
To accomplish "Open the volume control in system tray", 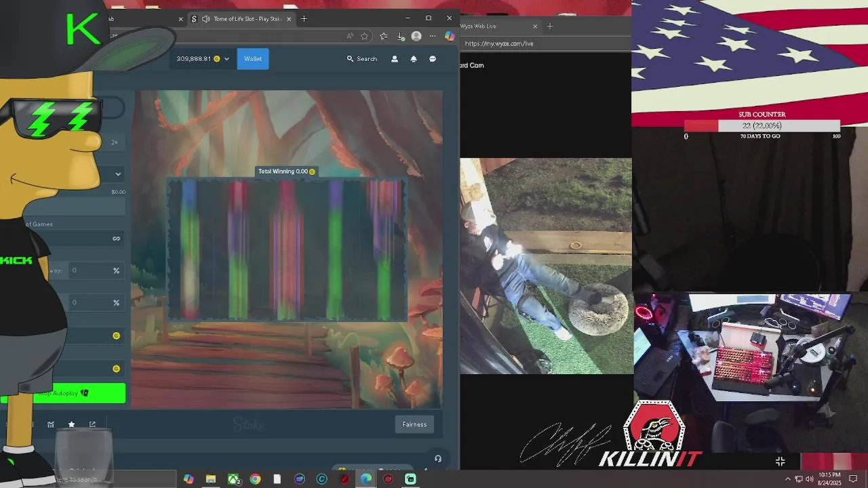I will [x=810, y=479].
